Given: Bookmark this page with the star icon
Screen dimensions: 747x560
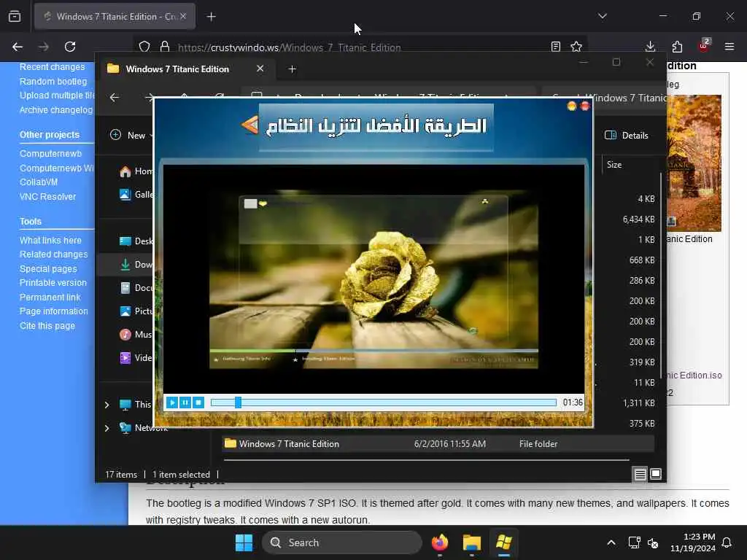Looking at the screenshot, I should point(576,47).
